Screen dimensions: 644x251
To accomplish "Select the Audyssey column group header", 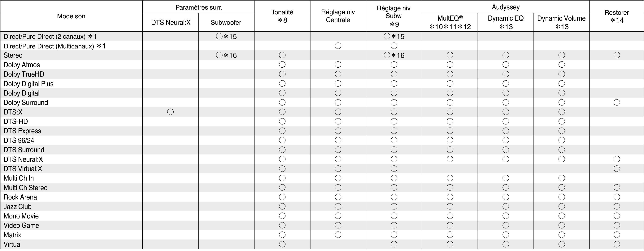I will coord(506,7).
